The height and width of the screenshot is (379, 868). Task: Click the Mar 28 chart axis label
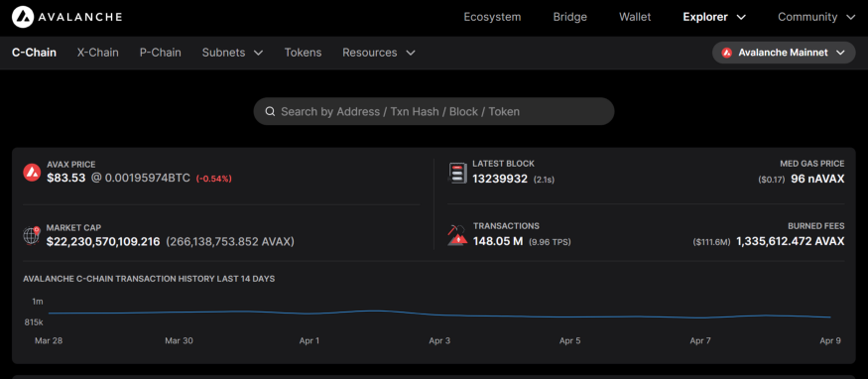pyautogui.click(x=49, y=341)
